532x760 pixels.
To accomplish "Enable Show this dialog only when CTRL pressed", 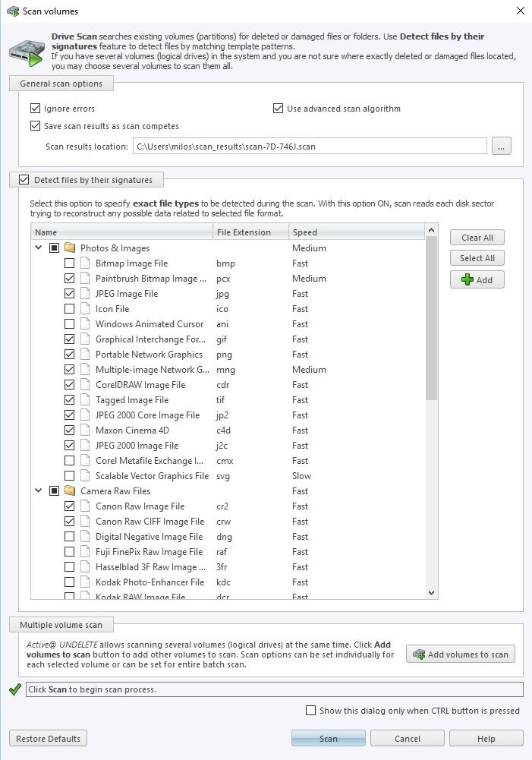I will coord(310,710).
